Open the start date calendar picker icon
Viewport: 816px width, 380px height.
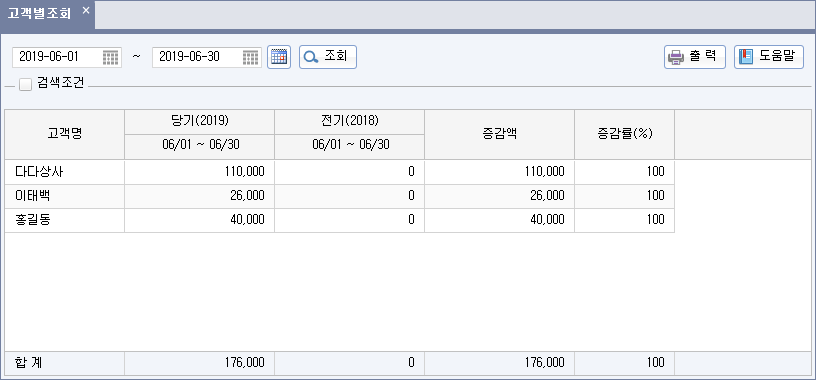point(110,57)
